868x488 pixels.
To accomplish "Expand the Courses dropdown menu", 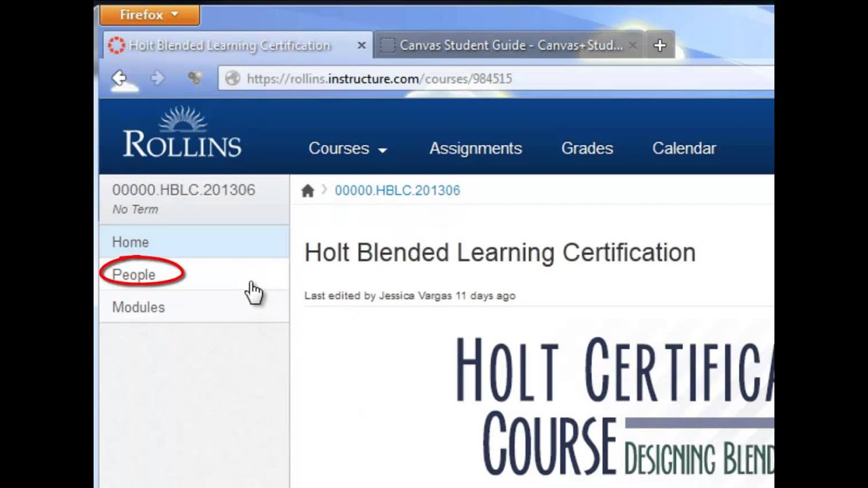I will [347, 148].
